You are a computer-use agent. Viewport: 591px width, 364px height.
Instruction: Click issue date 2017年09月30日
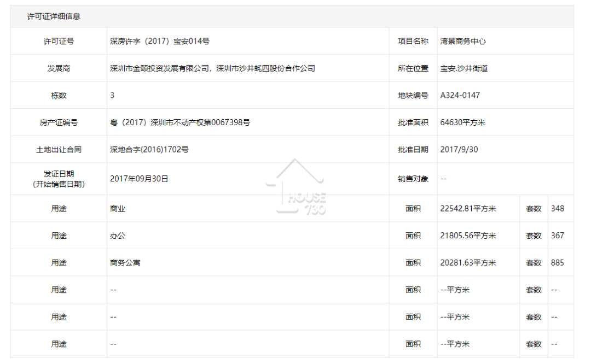coord(139,179)
